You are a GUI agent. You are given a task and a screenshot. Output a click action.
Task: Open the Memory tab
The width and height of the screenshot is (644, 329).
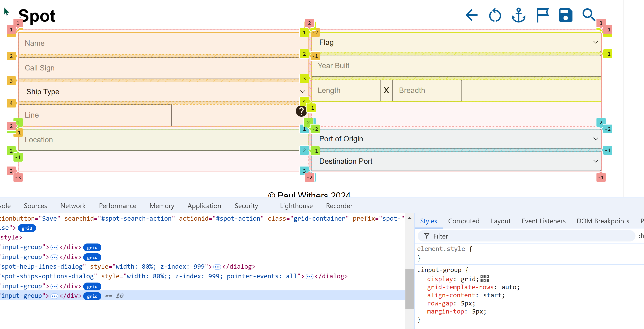[x=162, y=206]
